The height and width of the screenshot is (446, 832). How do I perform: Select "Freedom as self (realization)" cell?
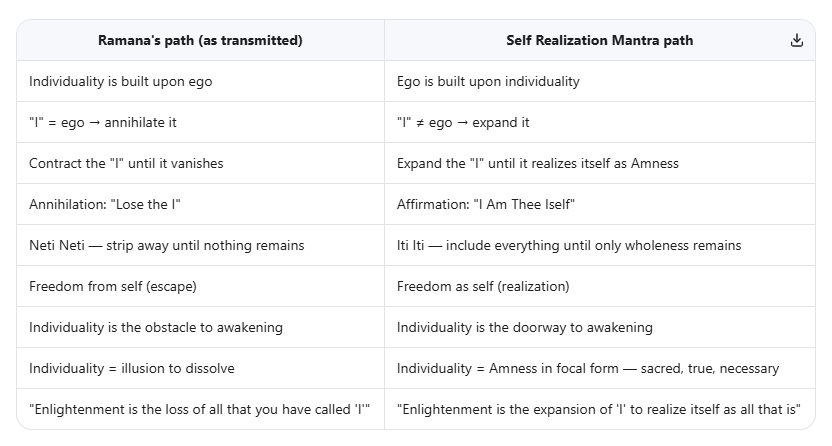[x=483, y=286]
